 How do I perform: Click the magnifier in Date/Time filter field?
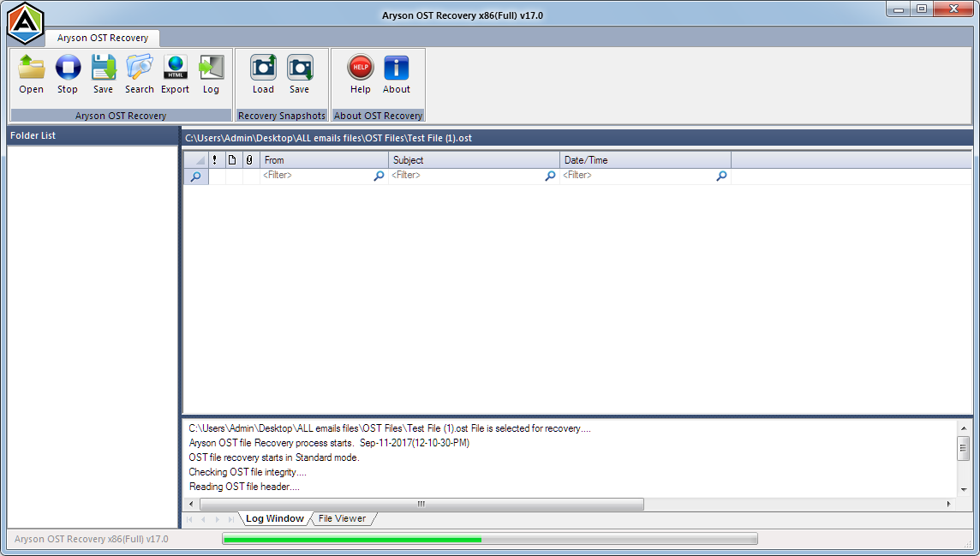(x=721, y=176)
